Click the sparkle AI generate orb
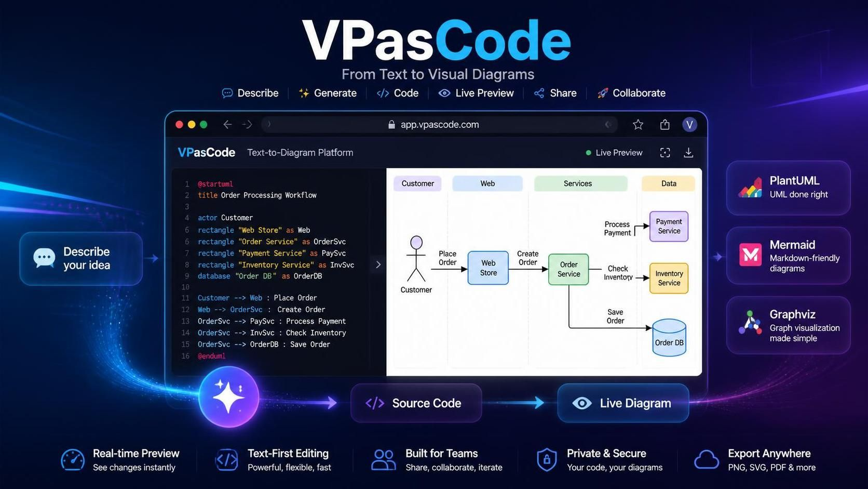This screenshot has height=489, width=868. click(229, 397)
